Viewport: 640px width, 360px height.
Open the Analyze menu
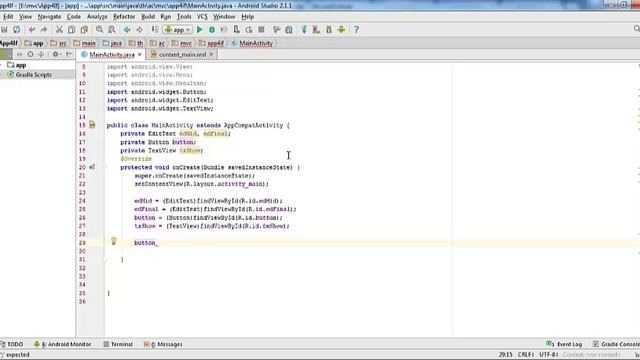[97, 17]
